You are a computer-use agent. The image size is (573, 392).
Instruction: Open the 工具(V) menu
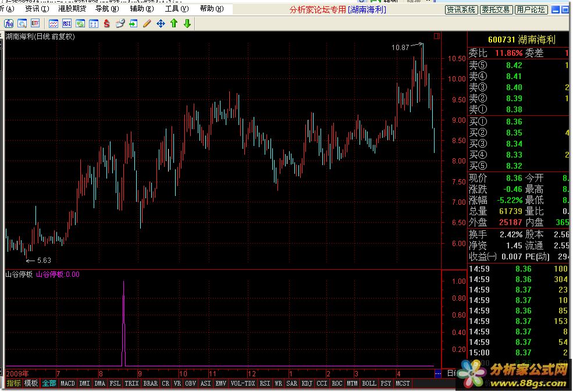[x=177, y=8]
